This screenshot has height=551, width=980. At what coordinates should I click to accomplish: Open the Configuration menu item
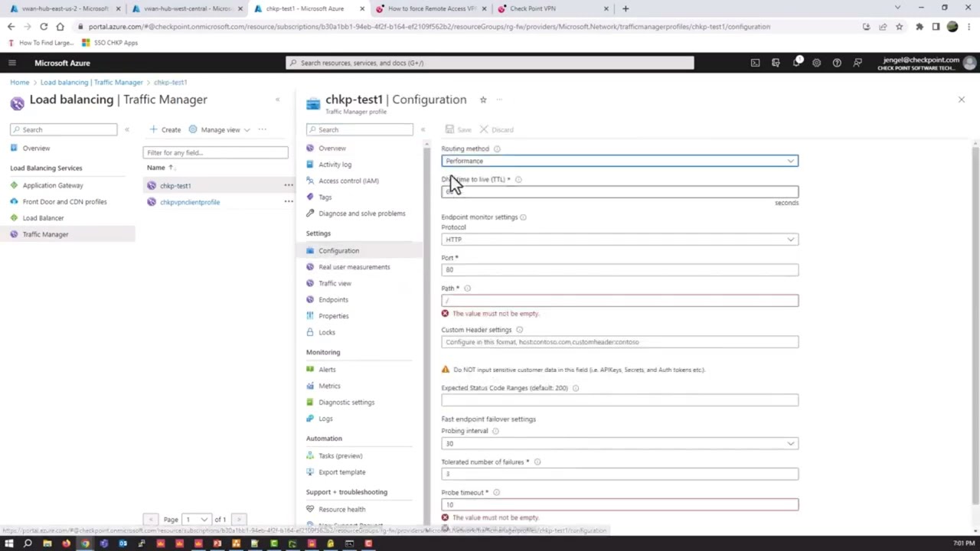click(x=338, y=251)
